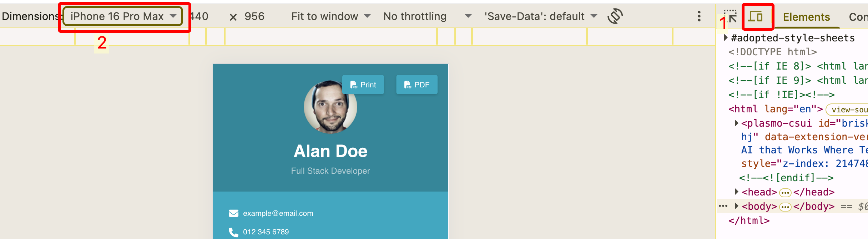Click the envelope icon beside the email
Image resolution: width=868 pixels, height=239 pixels.
click(x=233, y=213)
